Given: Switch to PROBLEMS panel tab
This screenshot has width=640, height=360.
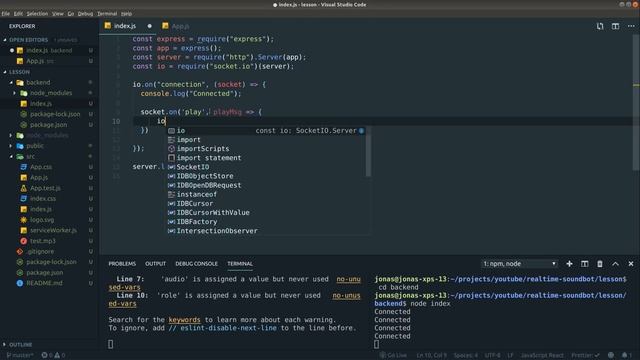Looking at the screenshot, I should coord(122,264).
